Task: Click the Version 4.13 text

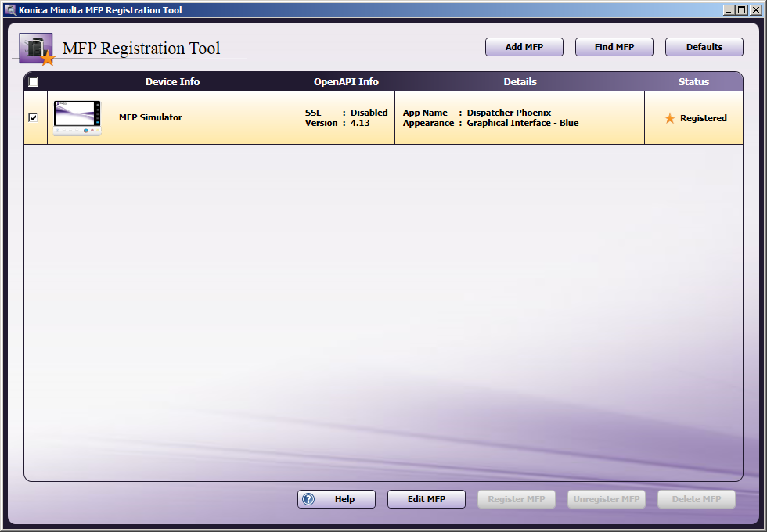Action: [x=337, y=123]
